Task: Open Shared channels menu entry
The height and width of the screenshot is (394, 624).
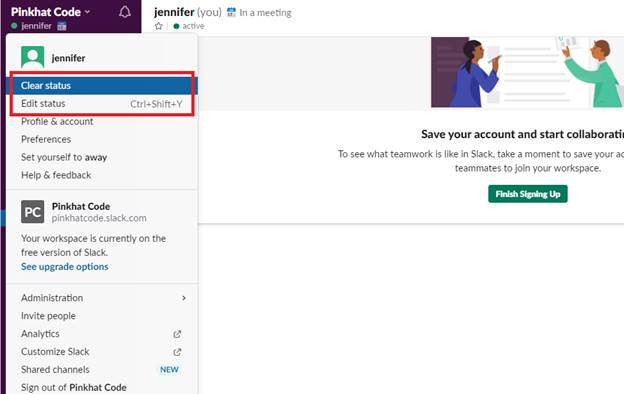Action: tap(102, 370)
